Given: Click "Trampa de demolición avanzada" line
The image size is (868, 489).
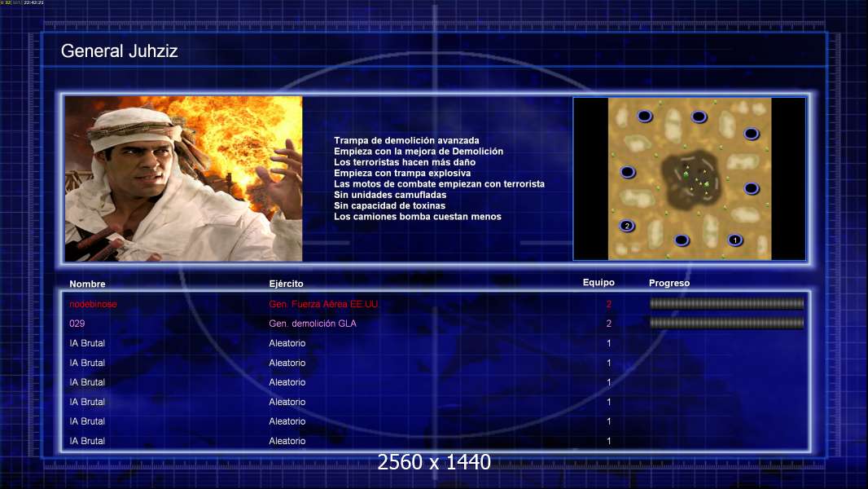Looking at the screenshot, I should [x=406, y=141].
